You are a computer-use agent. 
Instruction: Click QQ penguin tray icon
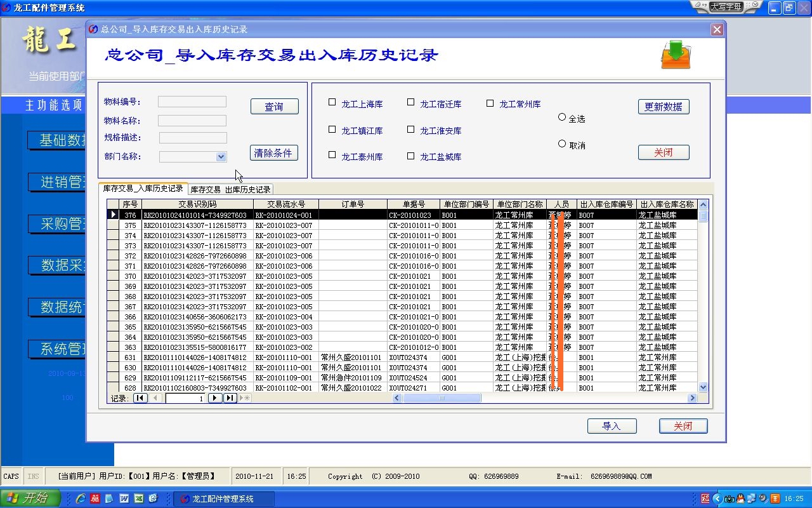[740, 498]
